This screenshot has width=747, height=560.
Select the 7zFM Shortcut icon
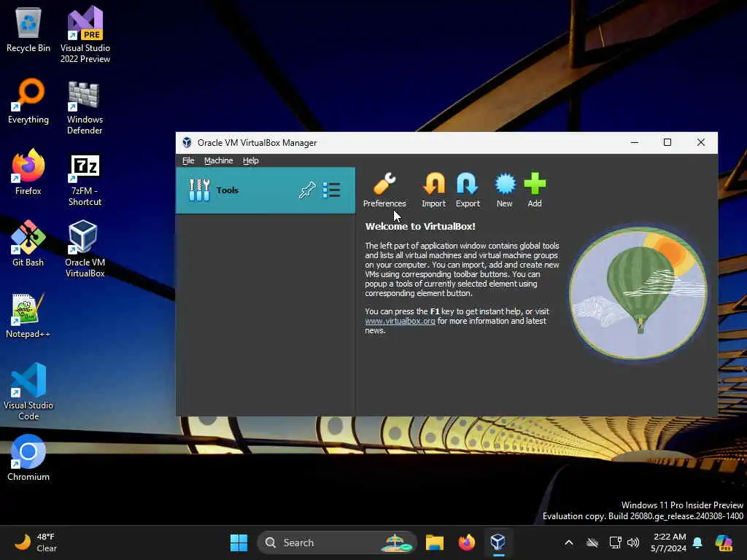tap(85, 180)
